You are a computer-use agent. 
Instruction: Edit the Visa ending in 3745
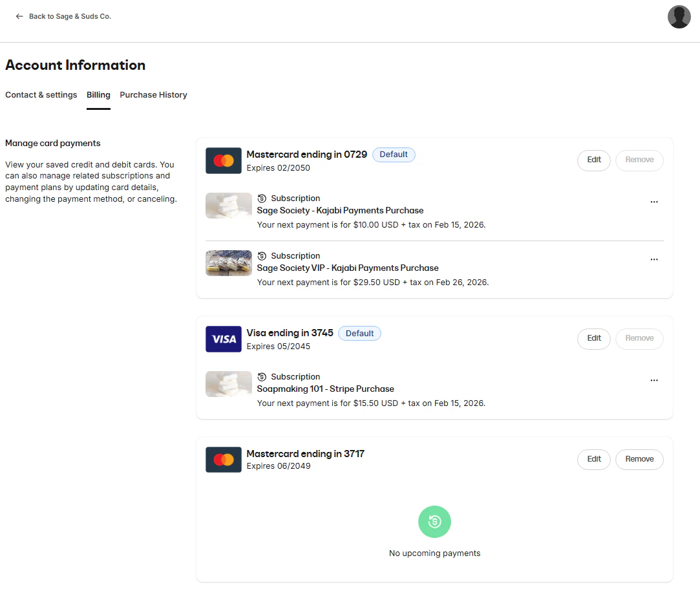594,339
